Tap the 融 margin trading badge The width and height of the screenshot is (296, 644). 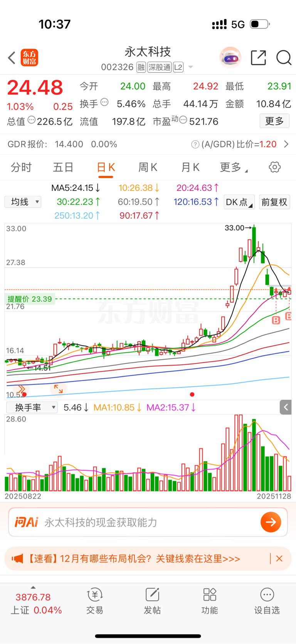pos(141,67)
